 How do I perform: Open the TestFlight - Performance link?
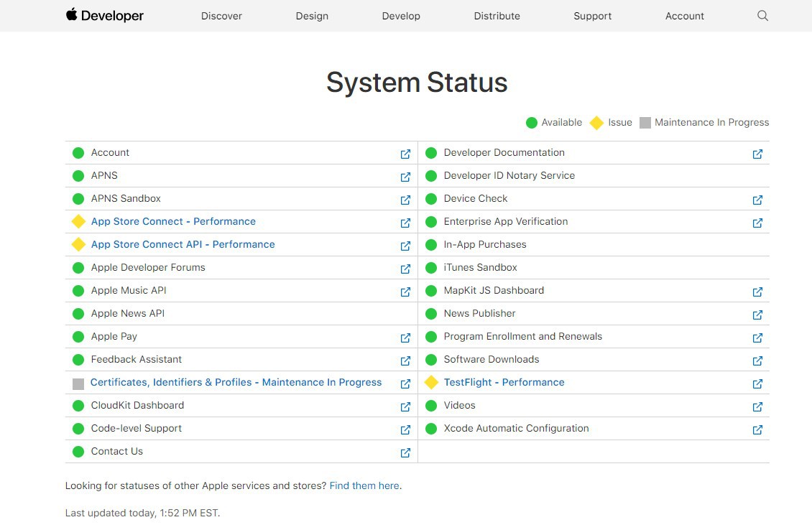504,382
